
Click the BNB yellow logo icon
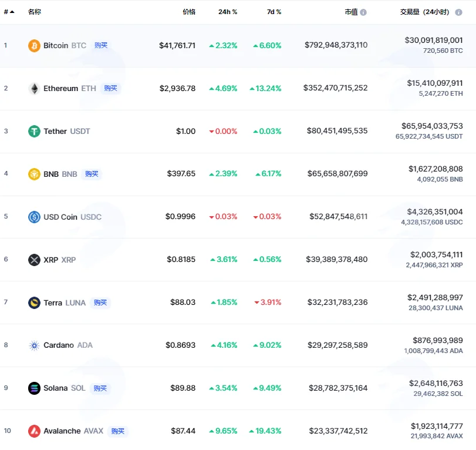[x=34, y=174]
